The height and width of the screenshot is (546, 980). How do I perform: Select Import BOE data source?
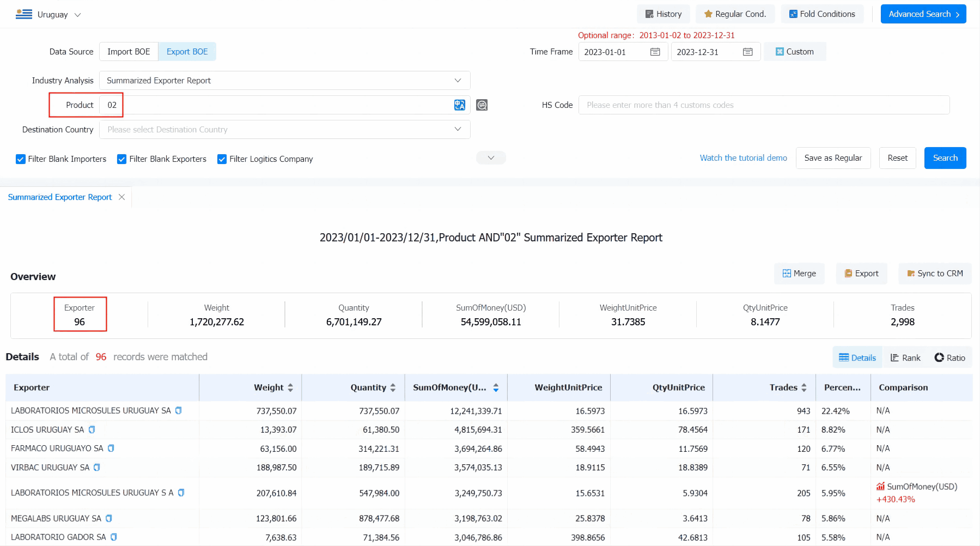coord(129,52)
